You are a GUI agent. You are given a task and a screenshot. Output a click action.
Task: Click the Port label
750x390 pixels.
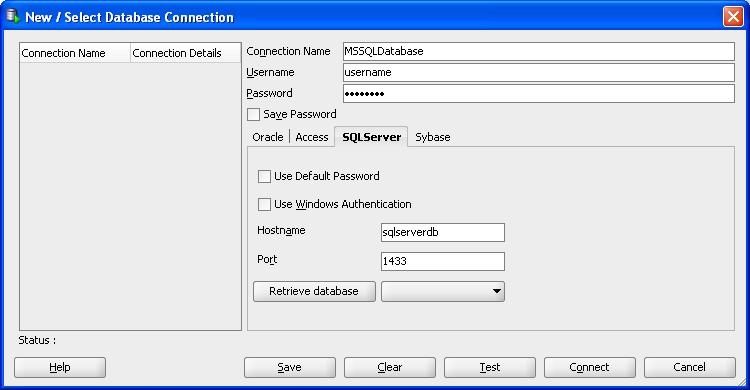[x=267, y=259]
